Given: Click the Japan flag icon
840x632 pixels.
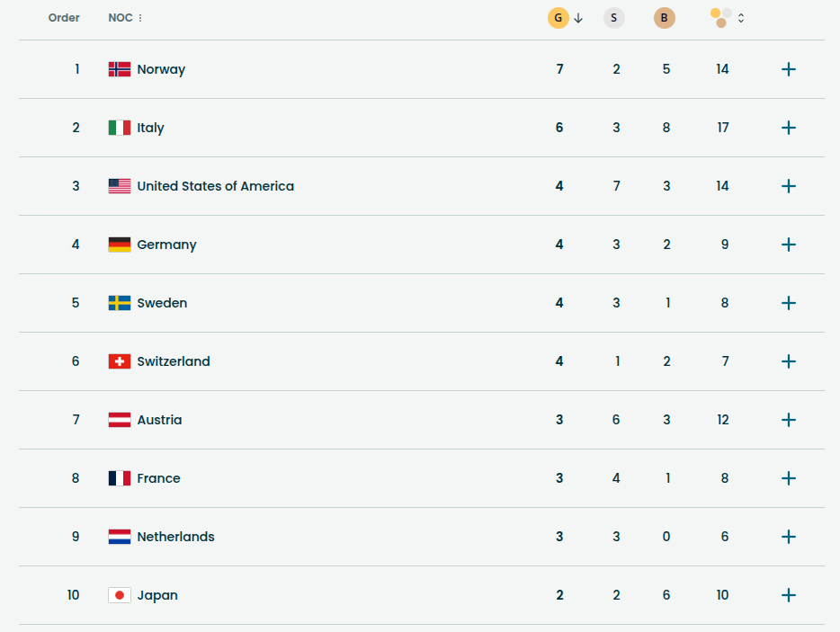Looking at the screenshot, I should pos(120,595).
